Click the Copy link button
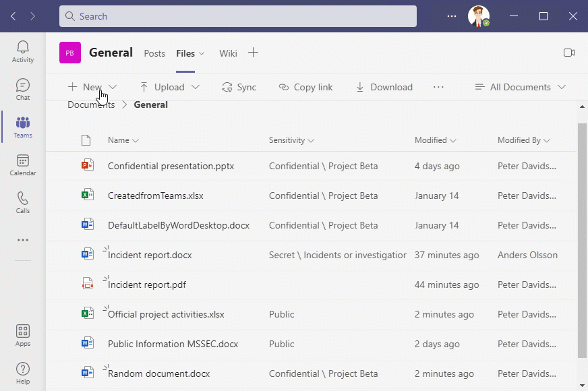Image resolution: width=588 pixels, height=391 pixels. (x=305, y=87)
